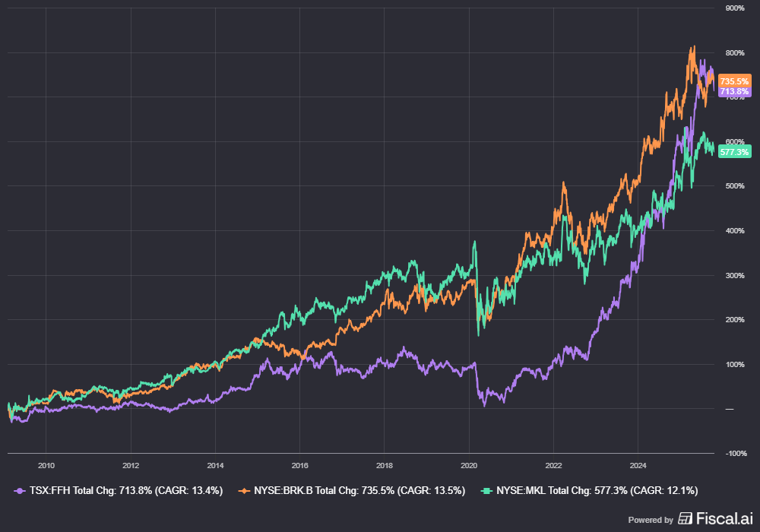Viewport: 760px width, 532px height.
Task: Click the -100% y-axis label
Action: [x=736, y=454]
